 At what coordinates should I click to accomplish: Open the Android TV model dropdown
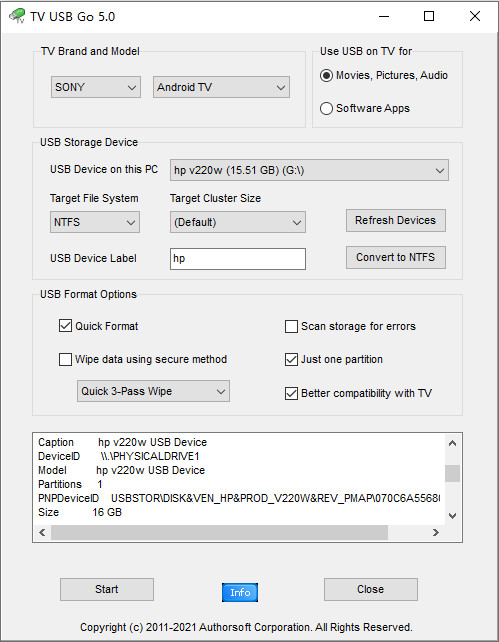click(221, 87)
